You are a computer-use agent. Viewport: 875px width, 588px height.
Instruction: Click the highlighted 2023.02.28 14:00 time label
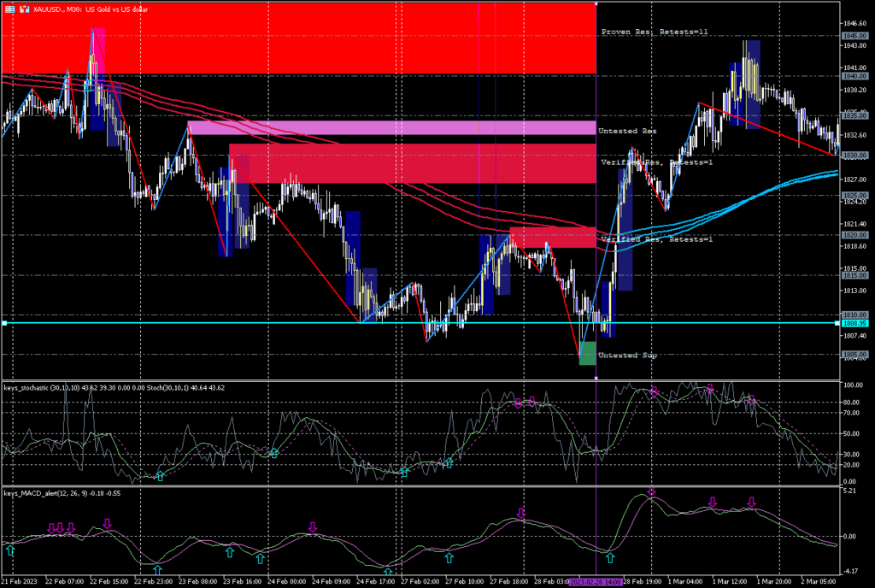tap(596, 581)
